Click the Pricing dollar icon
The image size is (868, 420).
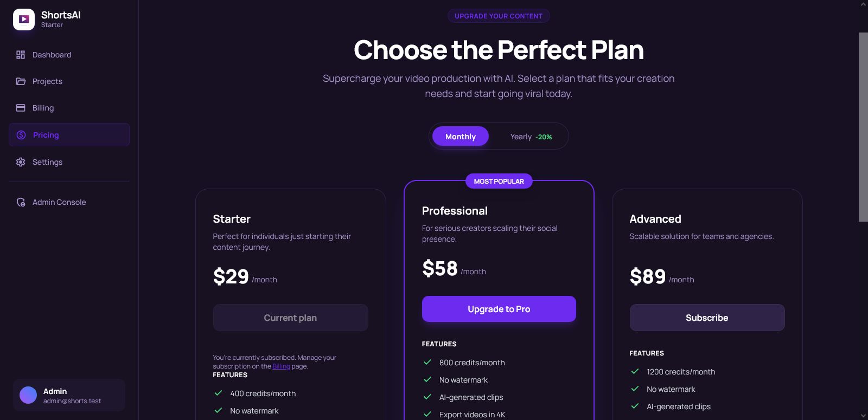coord(21,135)
